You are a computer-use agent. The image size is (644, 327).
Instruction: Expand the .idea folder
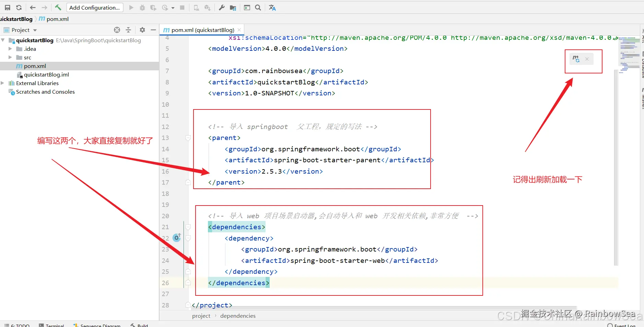(10, 49)
